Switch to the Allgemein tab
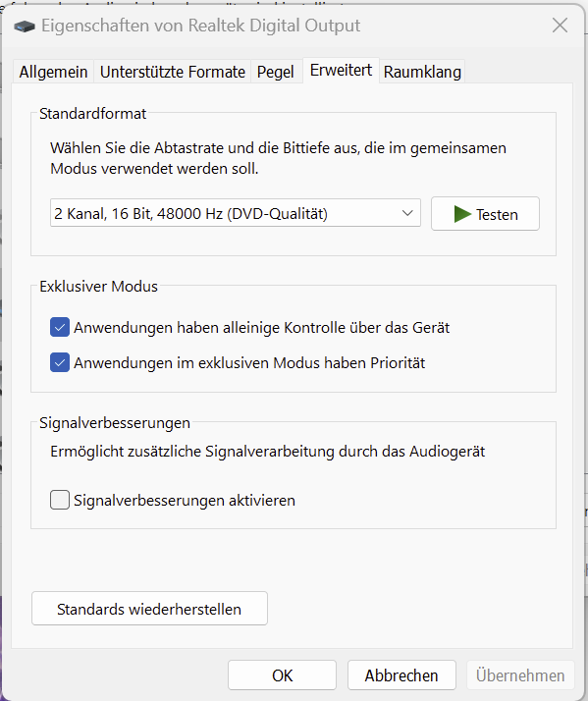Viewport: 588px width, 701px height. tap(53, 72)
